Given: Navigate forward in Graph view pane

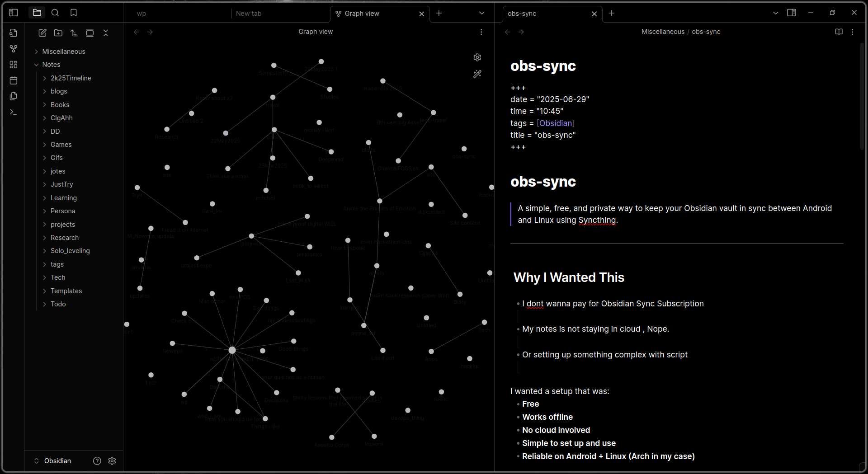Looking at the screenshot, I should [150, 32].
